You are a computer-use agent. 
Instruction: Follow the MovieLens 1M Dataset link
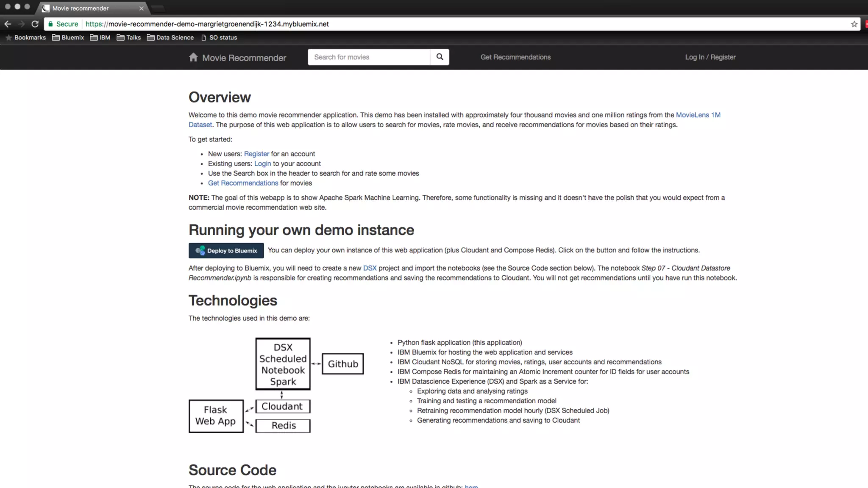tap(698, 115)
